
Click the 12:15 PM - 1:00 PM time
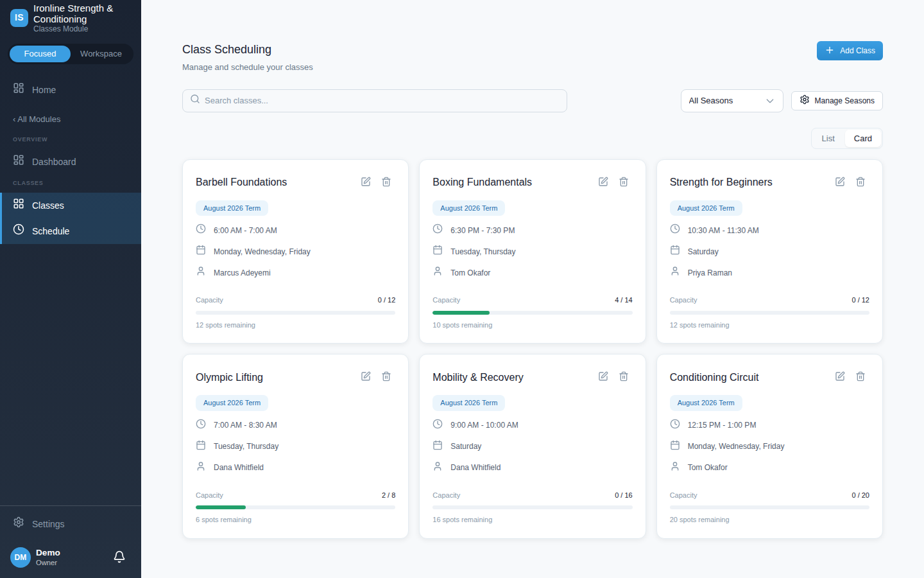(x=722, y=425)
